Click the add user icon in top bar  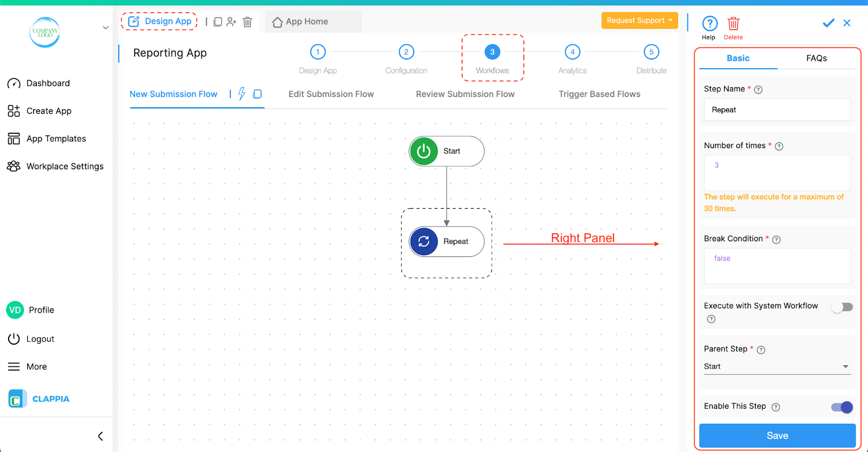tap(232, 22)
